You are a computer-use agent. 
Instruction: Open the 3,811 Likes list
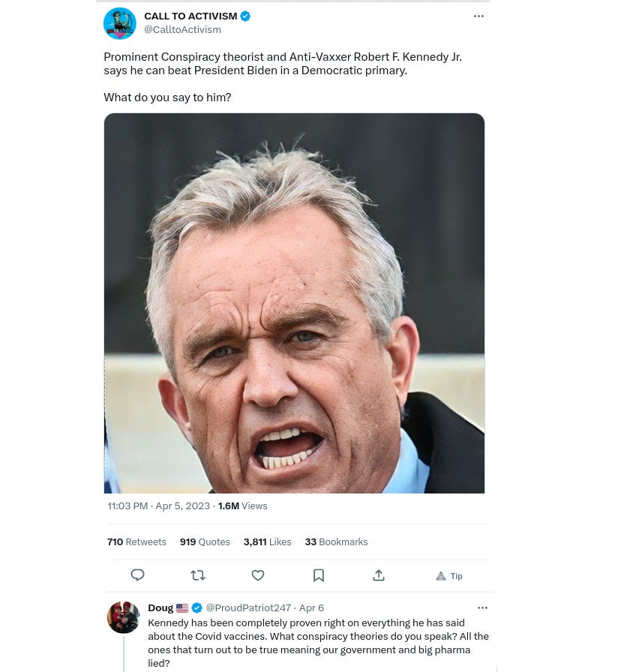pos(268,541)
